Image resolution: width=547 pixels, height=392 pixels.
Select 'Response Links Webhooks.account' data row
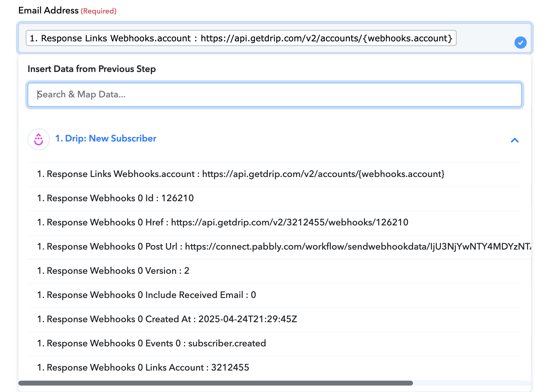click(275, 174)
